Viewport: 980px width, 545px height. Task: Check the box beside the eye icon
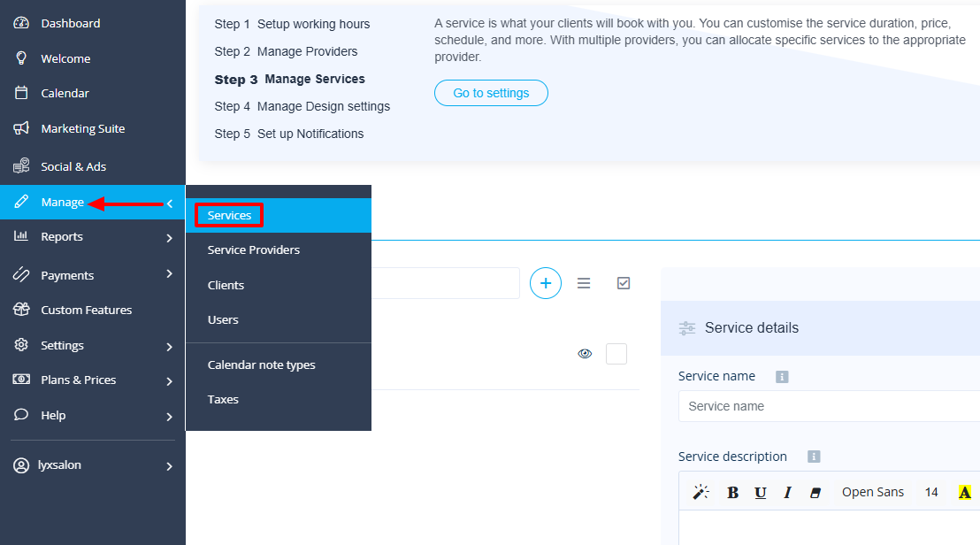[616, 353]
